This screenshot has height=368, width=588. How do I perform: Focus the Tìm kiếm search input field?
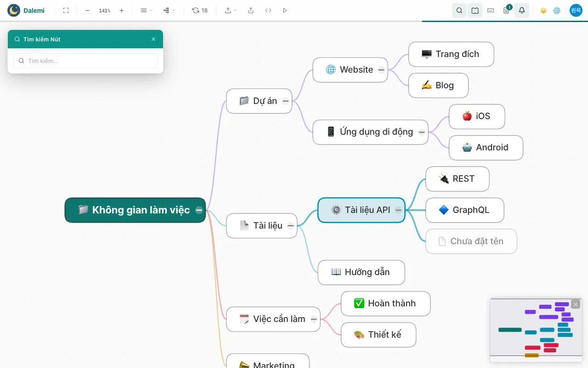pyautogui.click(x=85, y=61)
